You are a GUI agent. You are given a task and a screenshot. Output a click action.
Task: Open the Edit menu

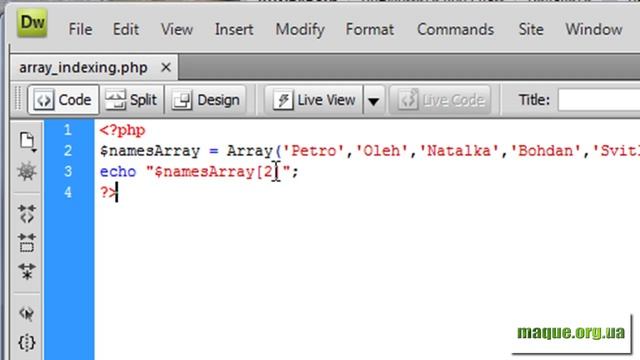(x=126, y=29)
